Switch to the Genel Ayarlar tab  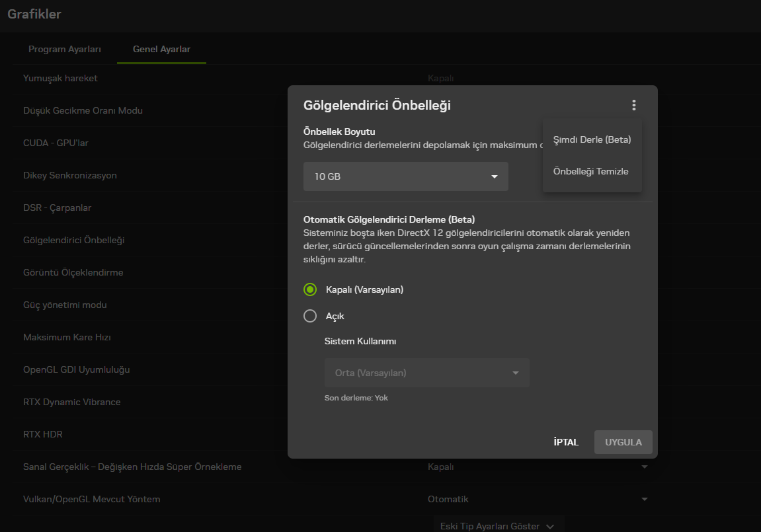point(161,49)
